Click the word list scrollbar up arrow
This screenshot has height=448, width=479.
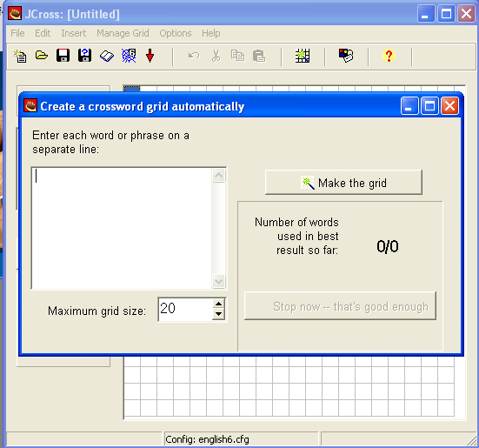click(219, 176)
